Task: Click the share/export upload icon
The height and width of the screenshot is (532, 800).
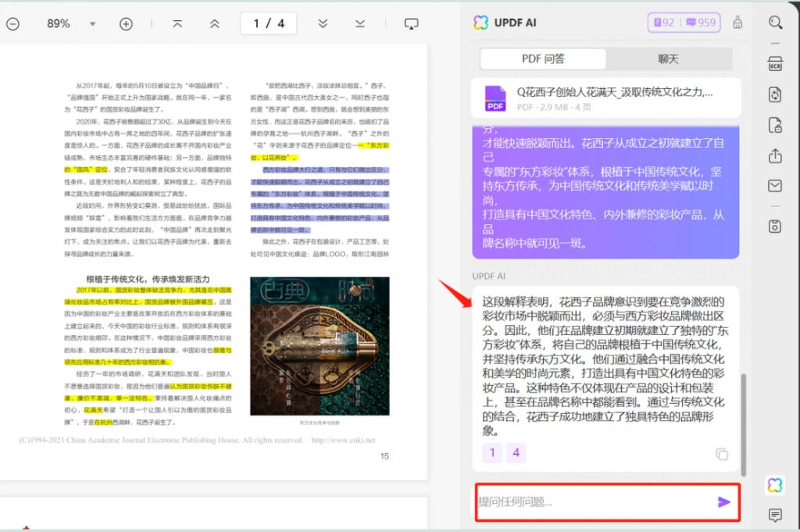Action: pyautogui.click(x=775, y=155)
